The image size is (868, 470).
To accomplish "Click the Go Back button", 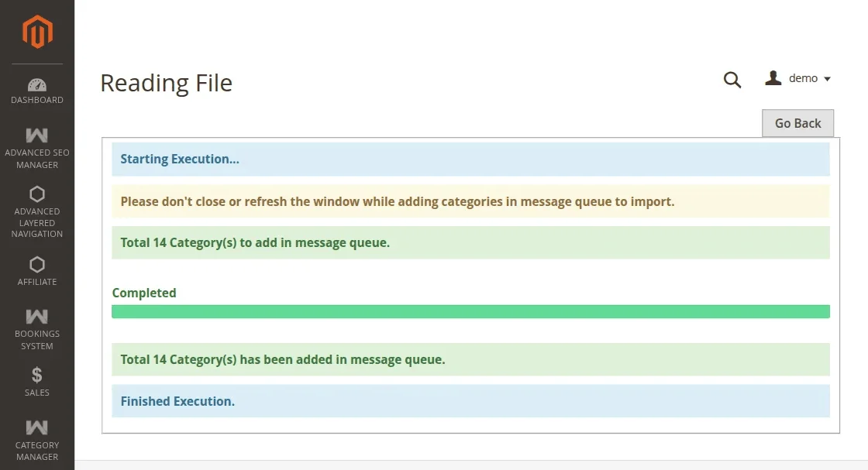I will [797, 123].
